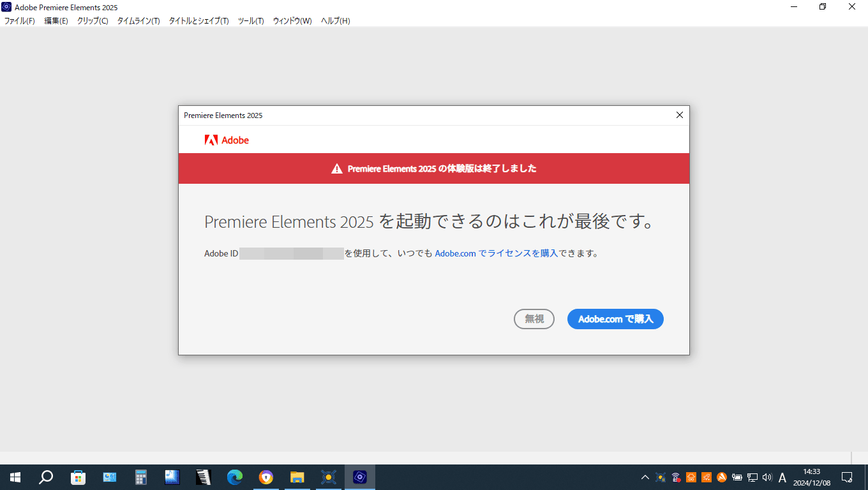Open the ツール(T) menu
Viewport: 868px width, 490px height.
coord(251,21)
